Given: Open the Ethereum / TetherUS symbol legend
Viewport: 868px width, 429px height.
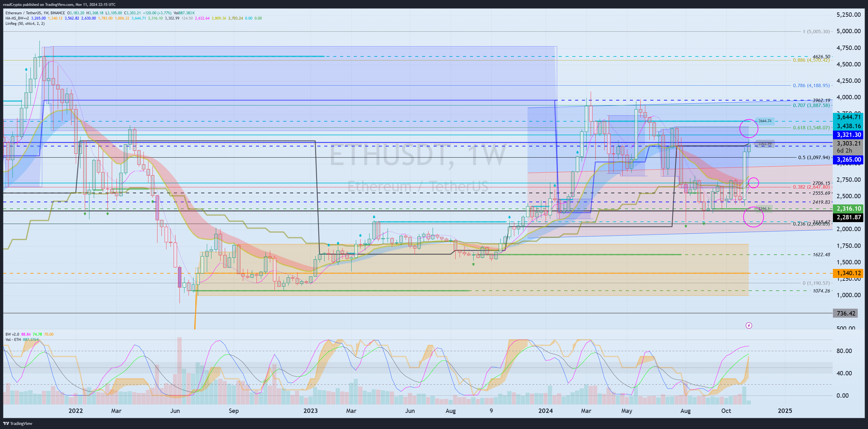Looking at the screenshot, I should (35, 13).
